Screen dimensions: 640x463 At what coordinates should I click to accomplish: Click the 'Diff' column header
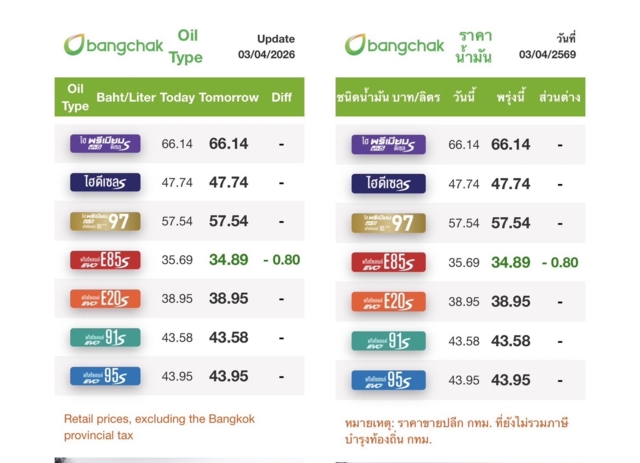pos(281,98)
